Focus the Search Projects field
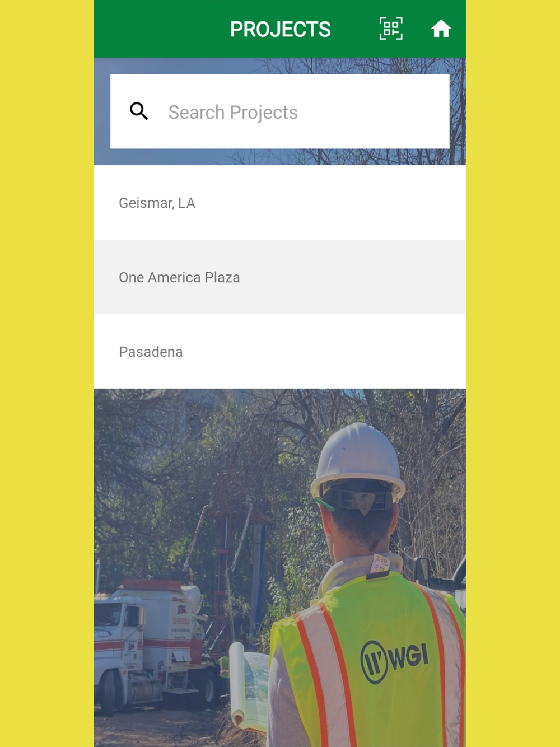The image size is (560, 747). pos(279,111)
